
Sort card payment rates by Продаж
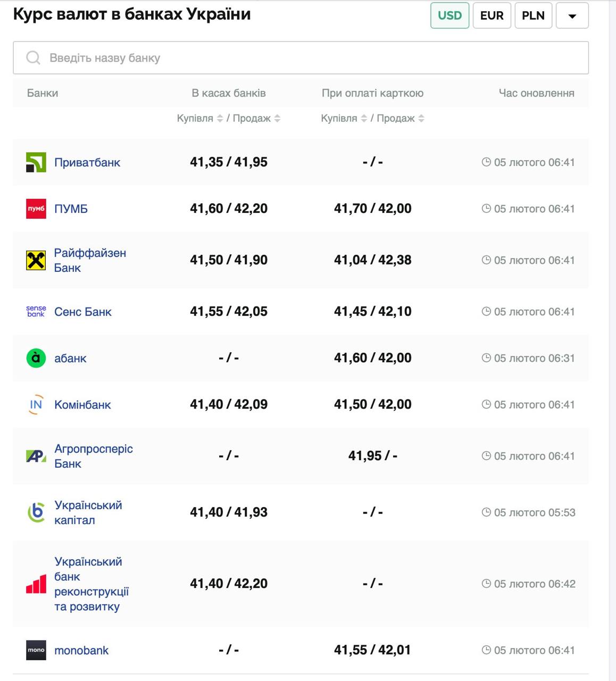point(421,119)
